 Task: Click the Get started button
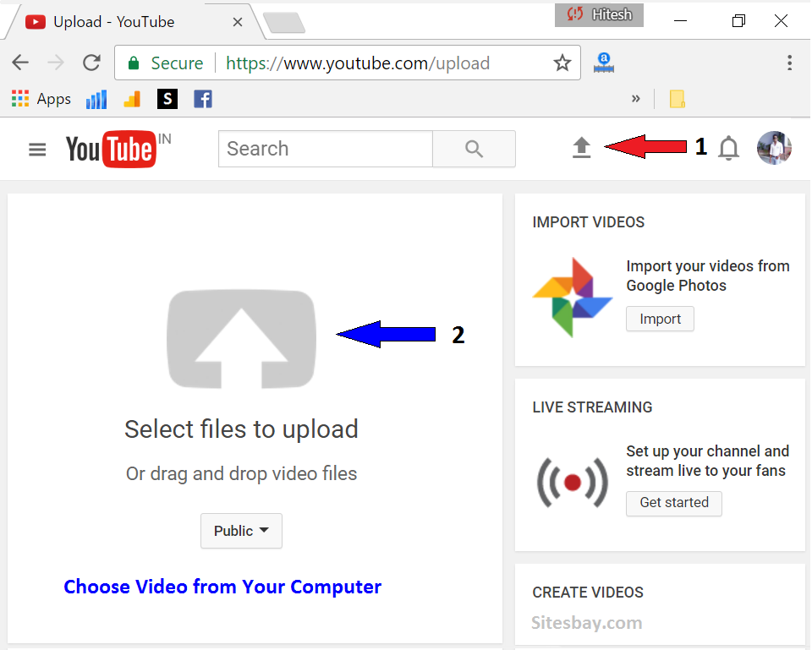(x=674, y=503)
